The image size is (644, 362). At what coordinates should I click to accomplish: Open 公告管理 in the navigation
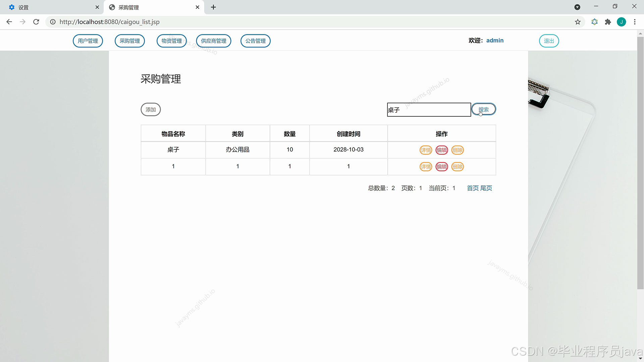256,41
